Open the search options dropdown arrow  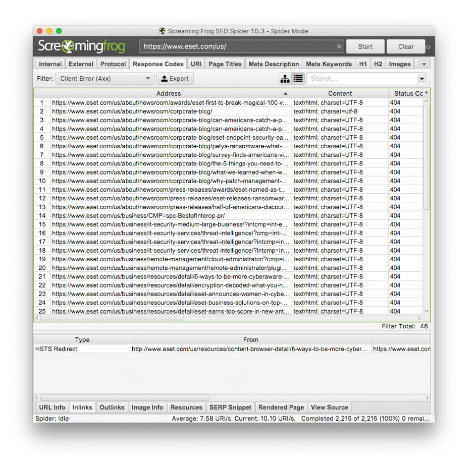[x=422, y=79]
